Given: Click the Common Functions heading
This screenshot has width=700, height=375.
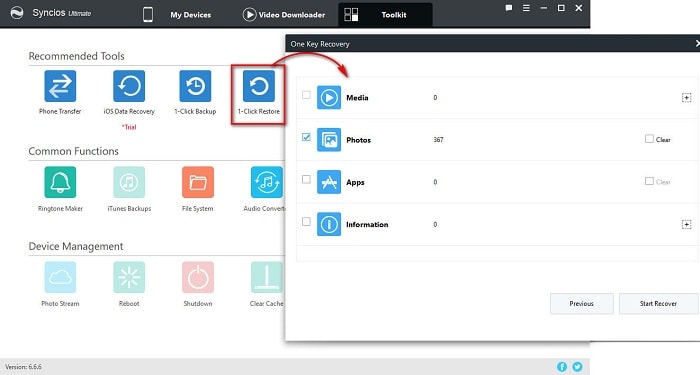Looking at the screenshot, I should [74, 151].
